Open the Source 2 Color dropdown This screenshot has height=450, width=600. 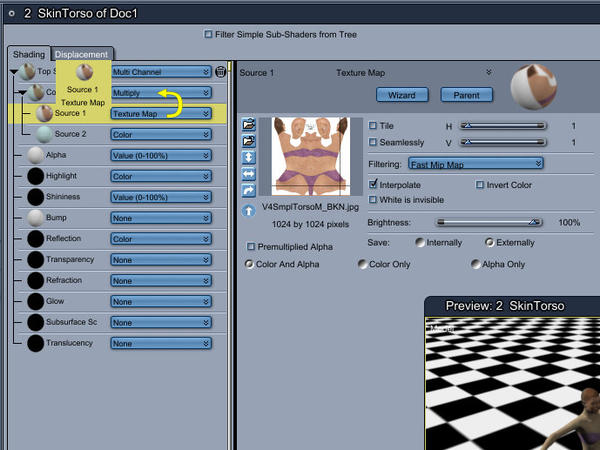coord(161,134)
